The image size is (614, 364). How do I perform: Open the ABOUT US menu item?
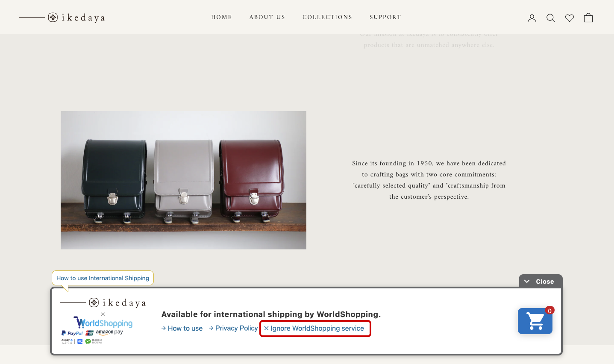click(267, 17)
